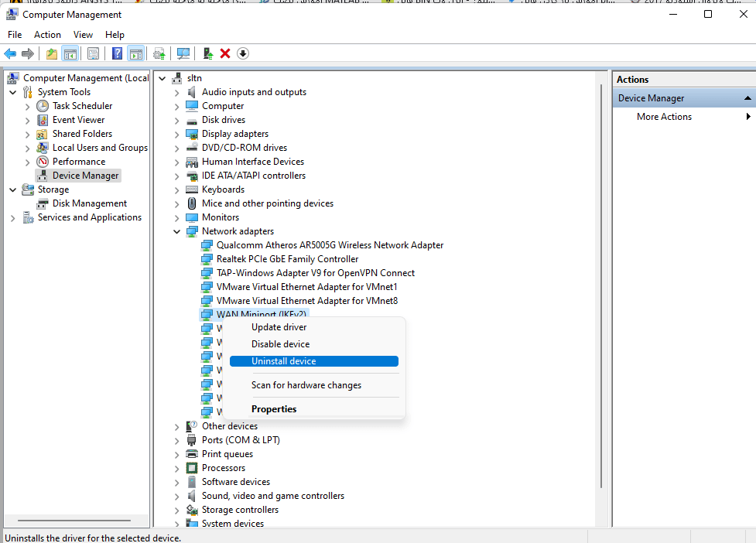Select Disable device in the context menu

(x=280, y=344)
